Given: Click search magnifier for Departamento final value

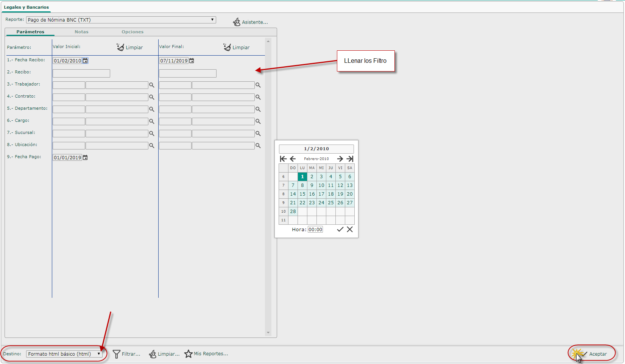Looking at the screenshot, I should pos(258,109).
